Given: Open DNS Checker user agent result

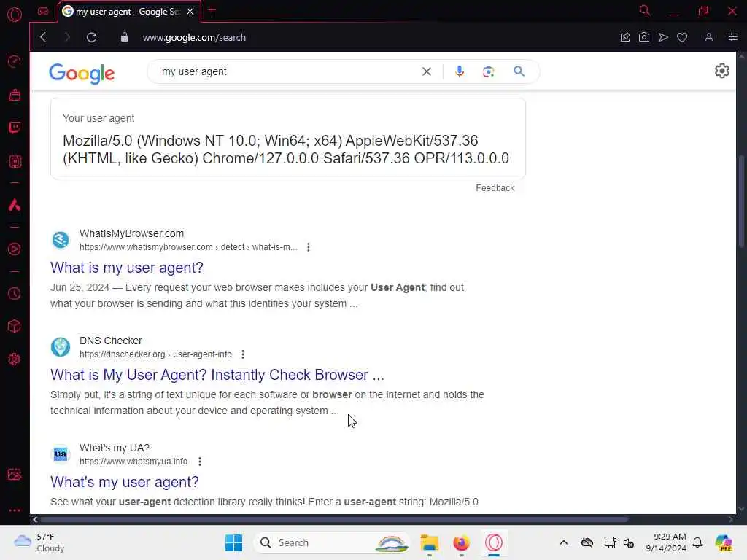Looking at the screenshot, I should pos(217,375).
